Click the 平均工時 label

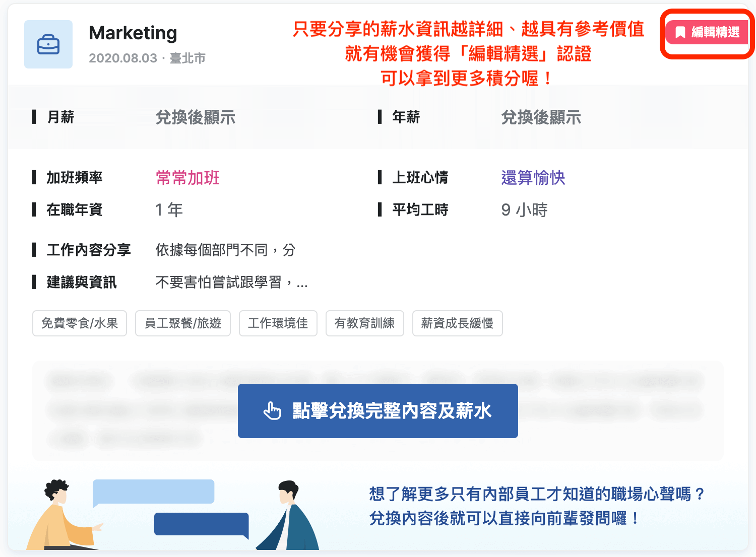(420, 210)
